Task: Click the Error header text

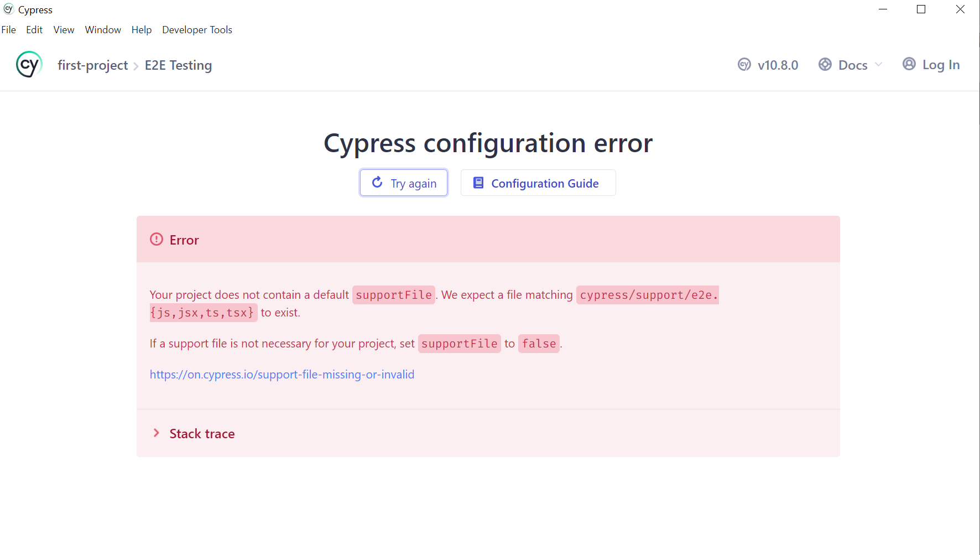Action: click(x=184, y=240)
